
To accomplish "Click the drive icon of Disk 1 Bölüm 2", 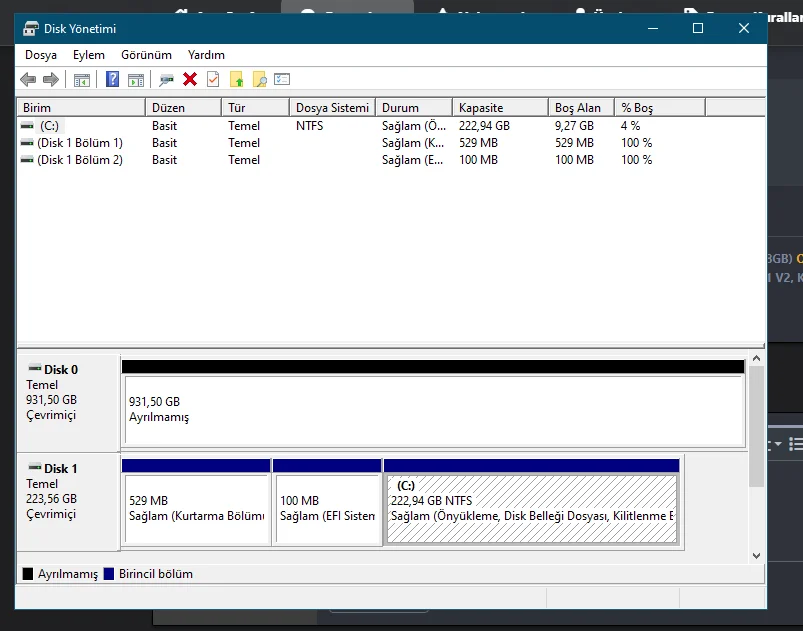I will click(27, 160).
